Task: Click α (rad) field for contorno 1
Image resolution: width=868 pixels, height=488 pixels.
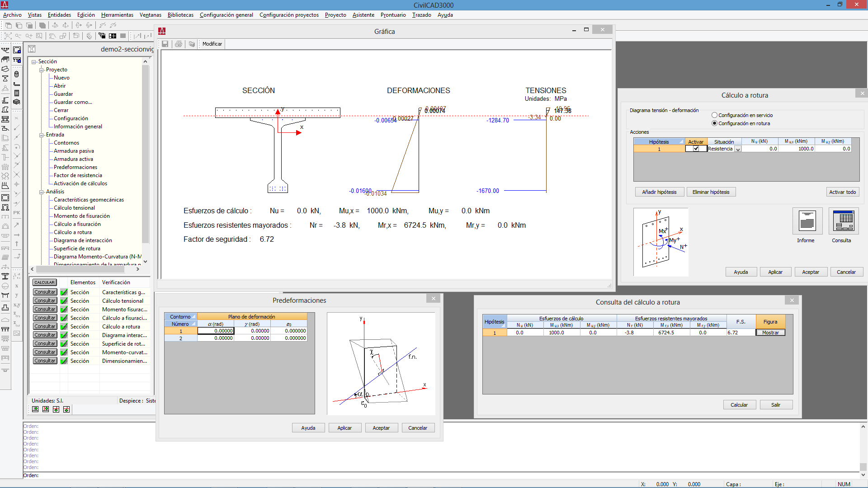Action: 216,331
